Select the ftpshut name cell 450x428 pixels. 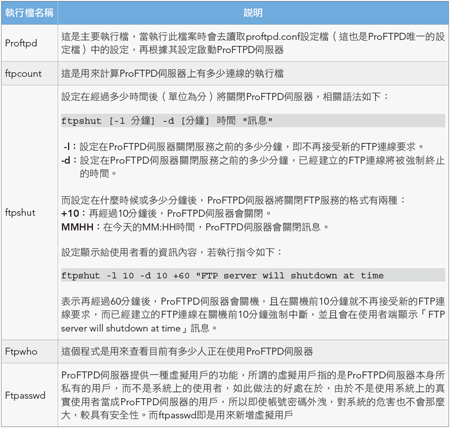[x=29, y=212]
